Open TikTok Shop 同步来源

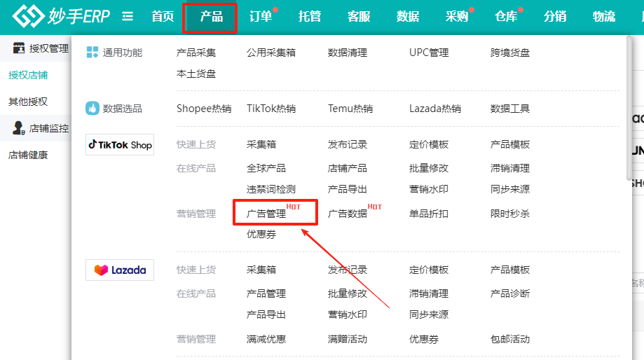pos(510,189)
